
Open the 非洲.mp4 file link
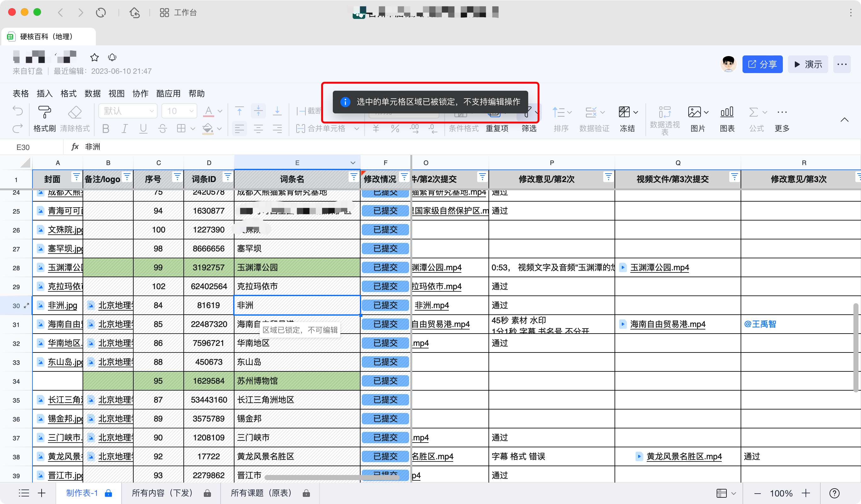431,305
